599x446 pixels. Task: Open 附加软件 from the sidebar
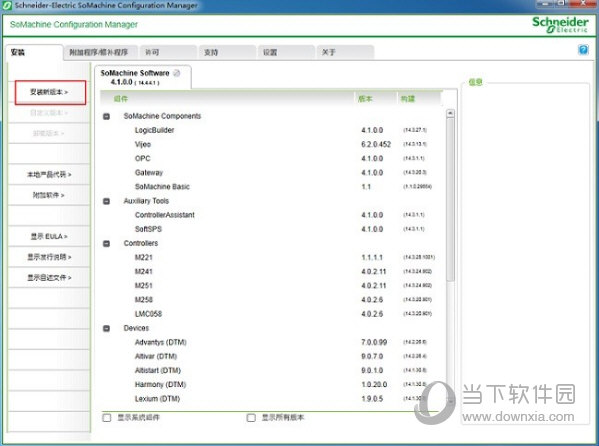point(49,195)
